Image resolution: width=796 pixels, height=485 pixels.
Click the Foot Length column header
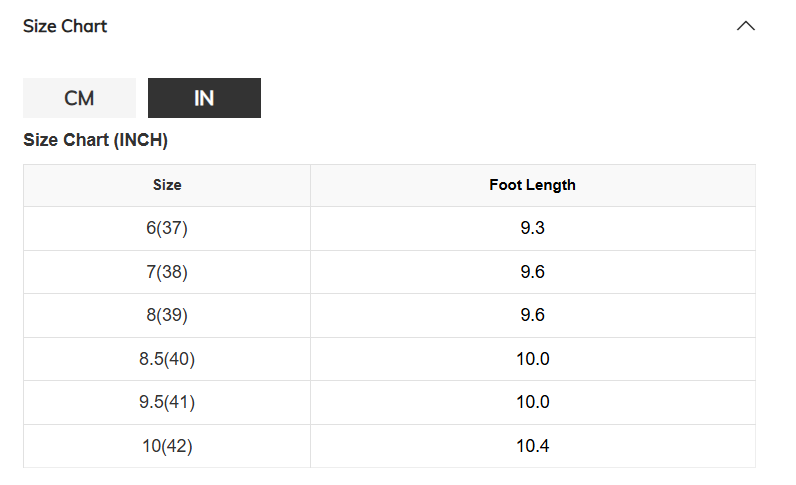pyautogui.click(x=533, y=185)
